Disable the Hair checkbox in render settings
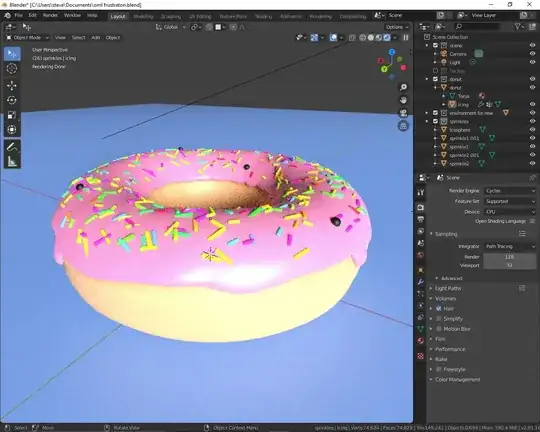Viewport: 540px width, 432px height. point(439,309)
